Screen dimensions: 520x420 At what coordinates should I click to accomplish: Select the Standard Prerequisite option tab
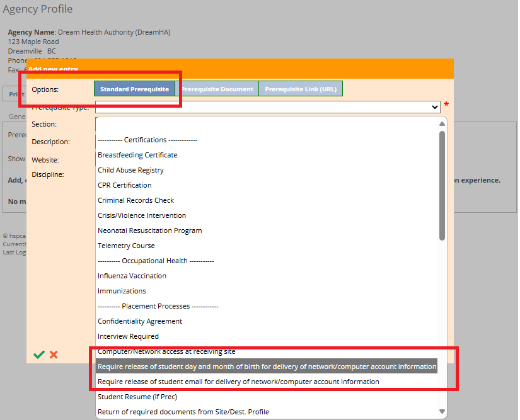tap(134, 89)
